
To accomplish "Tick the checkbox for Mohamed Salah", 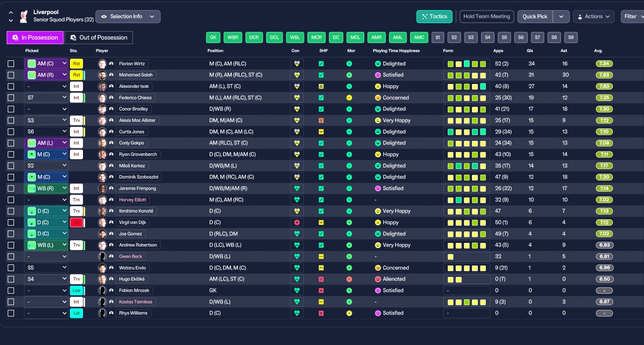I will 11,75.
